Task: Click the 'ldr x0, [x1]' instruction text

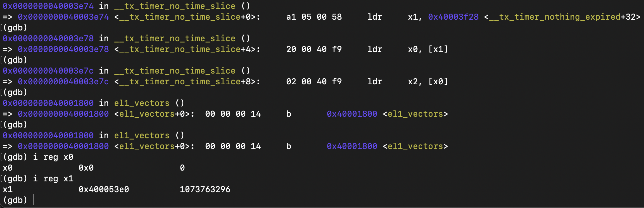Action: pos(408,49)
